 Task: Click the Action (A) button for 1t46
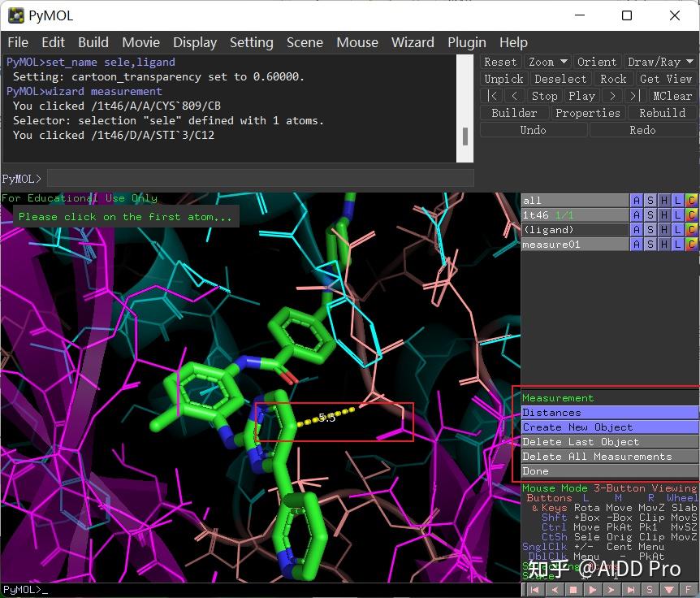coord(637,215)
